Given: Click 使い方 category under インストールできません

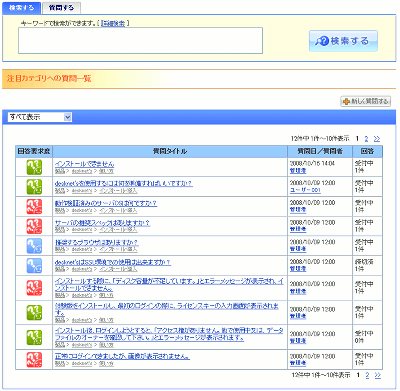Looking at the screenshot, I should 106,171.
